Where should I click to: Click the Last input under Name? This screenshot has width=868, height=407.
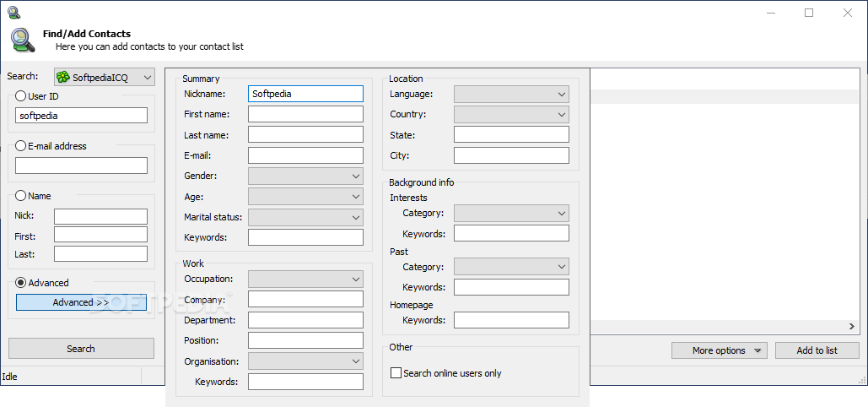point(100,254)
